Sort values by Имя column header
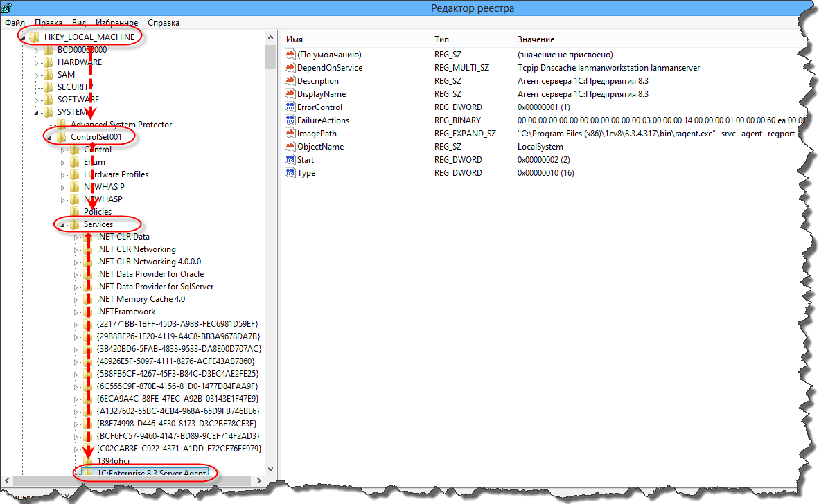 pyautogui.click(x=355, y=39)
